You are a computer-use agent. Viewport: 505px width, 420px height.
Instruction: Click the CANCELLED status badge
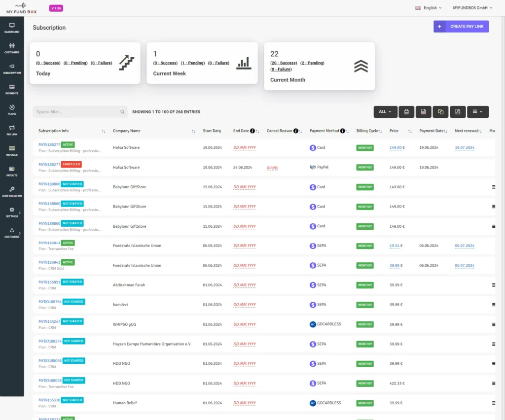(71, 164)
